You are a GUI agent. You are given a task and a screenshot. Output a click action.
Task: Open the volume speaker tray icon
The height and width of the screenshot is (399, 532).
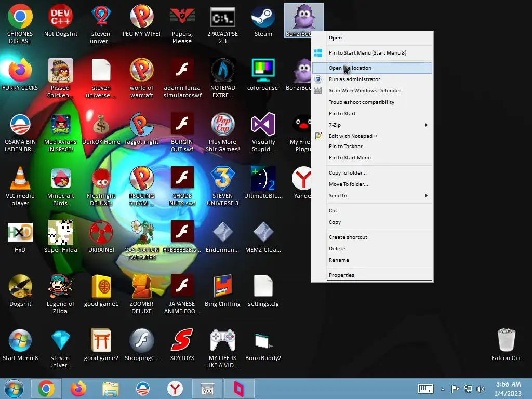[481, 389]
